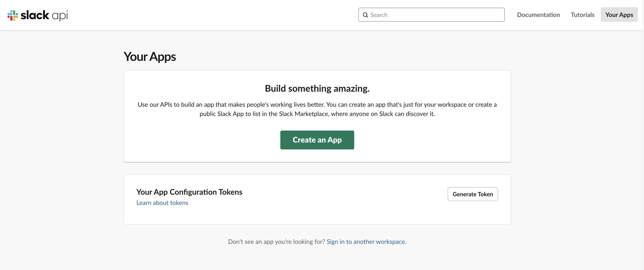Click Your App Configuration Tokens heading
The width and height of the screenshot is (644, 270).
coord(189,192)
